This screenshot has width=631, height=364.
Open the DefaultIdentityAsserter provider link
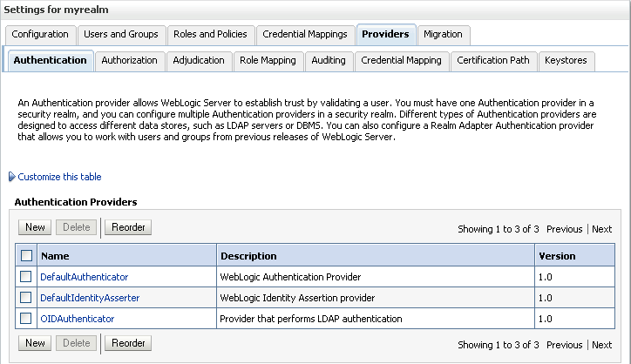(x=90, y=298)
